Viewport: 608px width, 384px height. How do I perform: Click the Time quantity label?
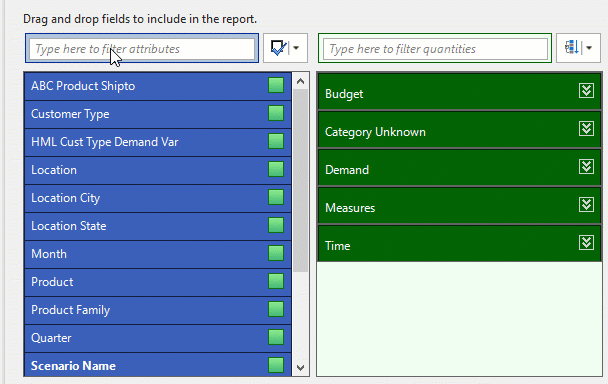pos(338,246)
